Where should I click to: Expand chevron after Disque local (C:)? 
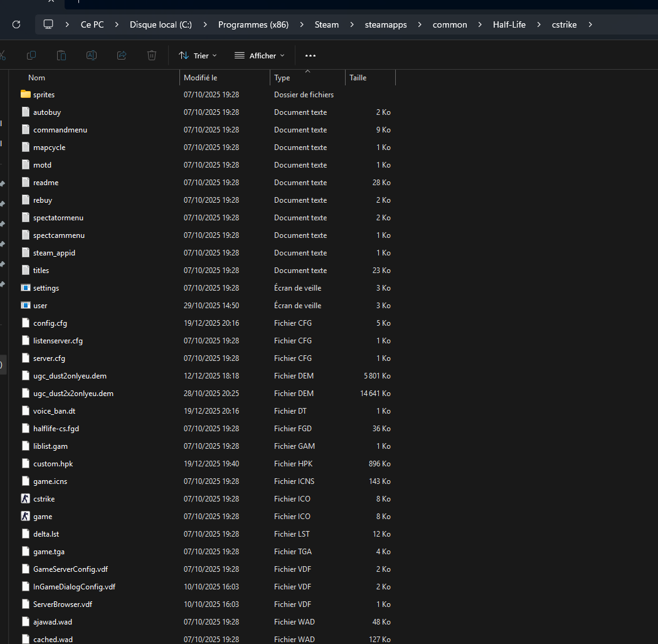pyautogui.click(x=204, y=24)
